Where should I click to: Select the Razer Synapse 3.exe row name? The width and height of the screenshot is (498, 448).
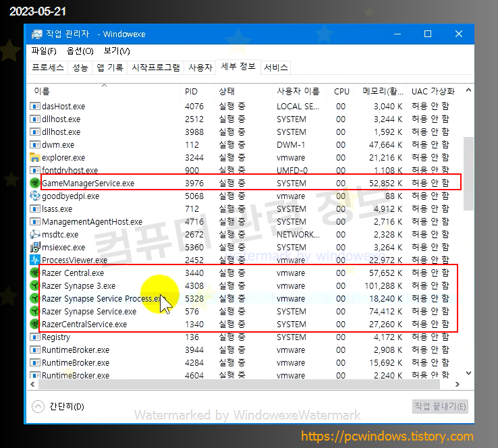click(78, 286)
